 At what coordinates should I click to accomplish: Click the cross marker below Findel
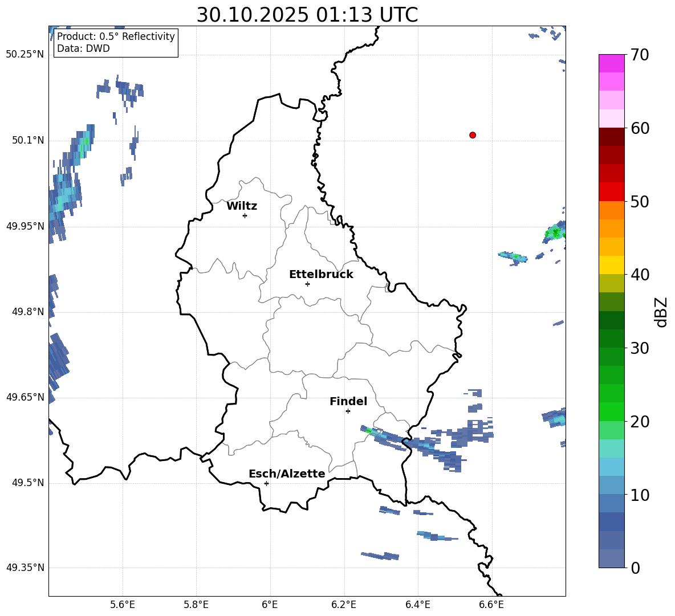pos(348,411)
